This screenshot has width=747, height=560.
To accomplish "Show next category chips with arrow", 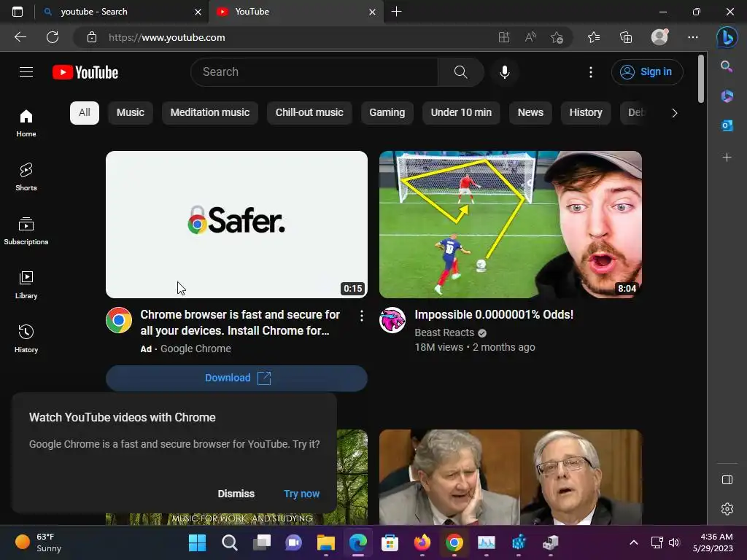I will [x=674, y=113].
